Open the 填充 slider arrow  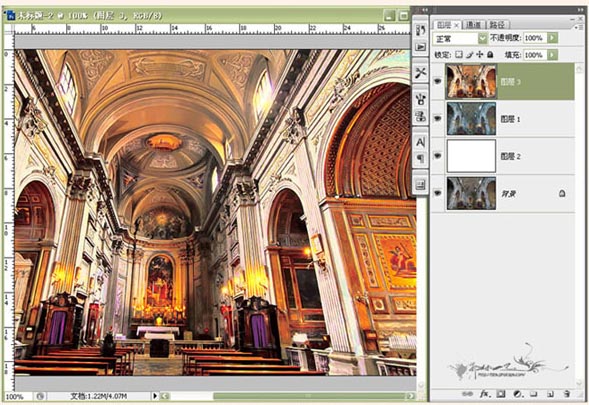(x=552, y=55)
